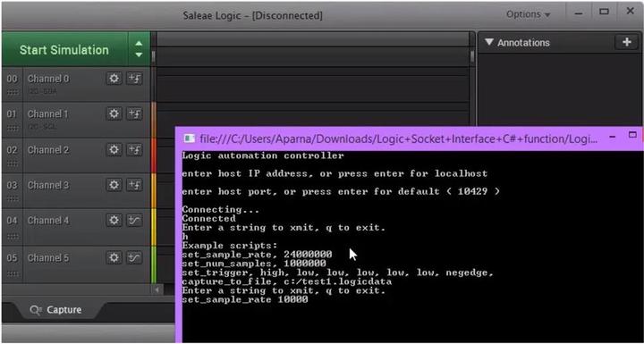Open the Options dropdown menu

pos(528,14)
